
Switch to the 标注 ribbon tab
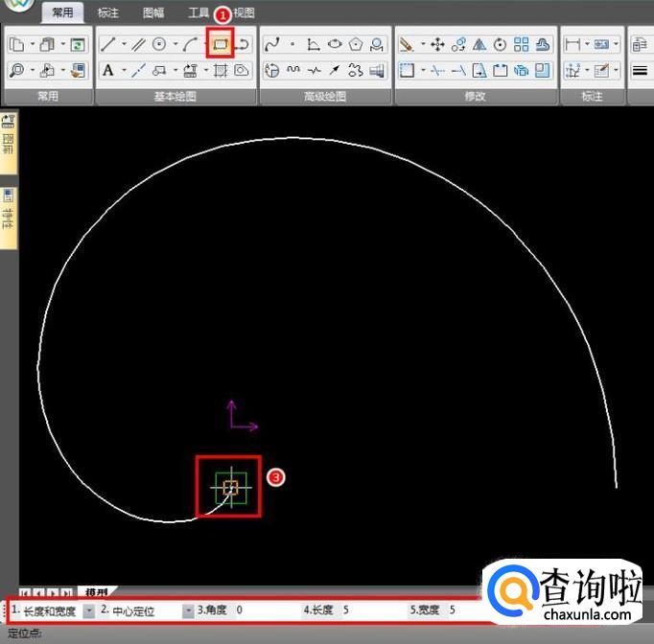[108, 12]
